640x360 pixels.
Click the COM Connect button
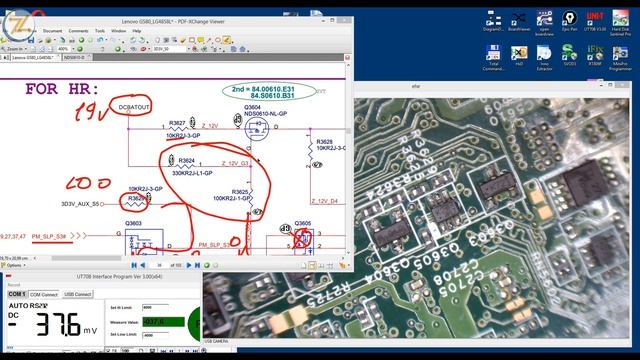[x=44, y=294]
